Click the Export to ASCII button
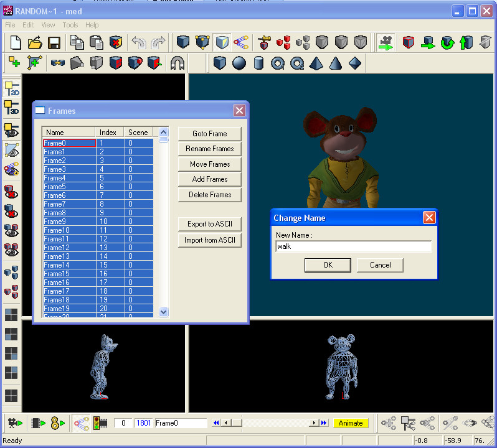This screenshot has height=448, width=497. [x=209, y=224]
